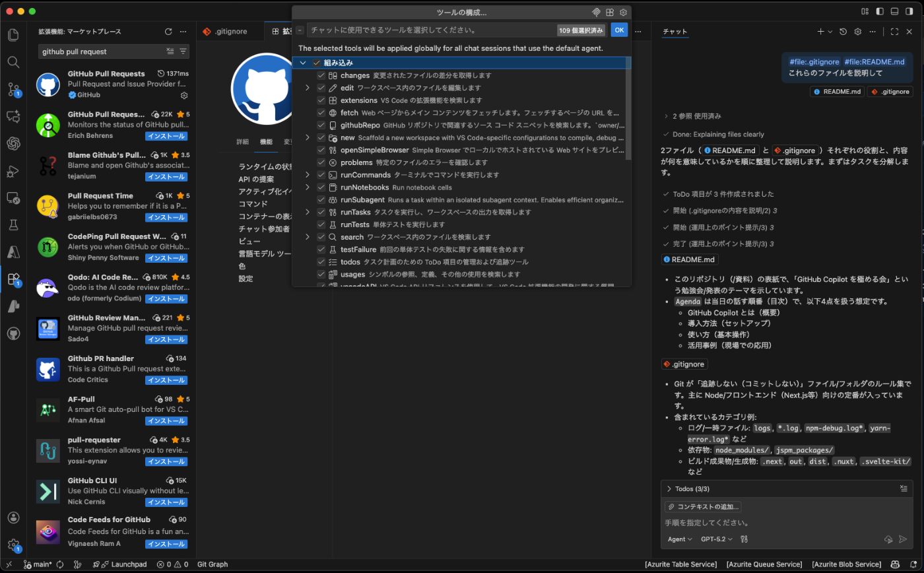
Task: Expand the runCommands tool row
Action: (x=308, y=175)
